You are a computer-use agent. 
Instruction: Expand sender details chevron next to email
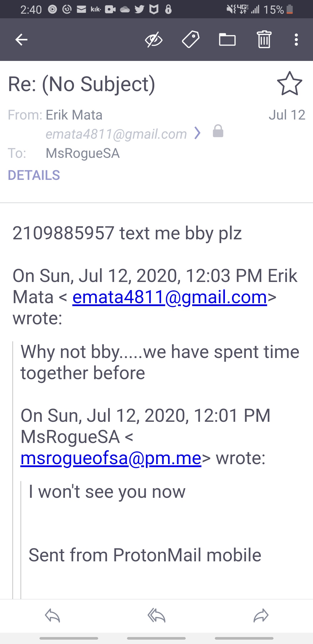[x=197, y=133]
